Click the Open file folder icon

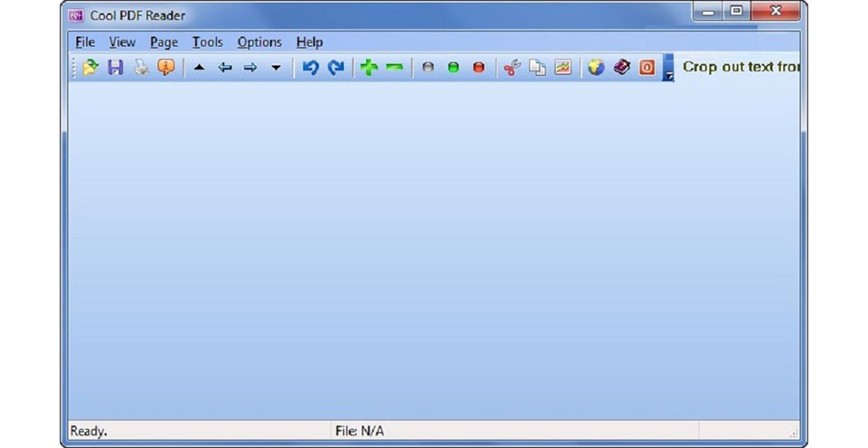coord(90,68)
